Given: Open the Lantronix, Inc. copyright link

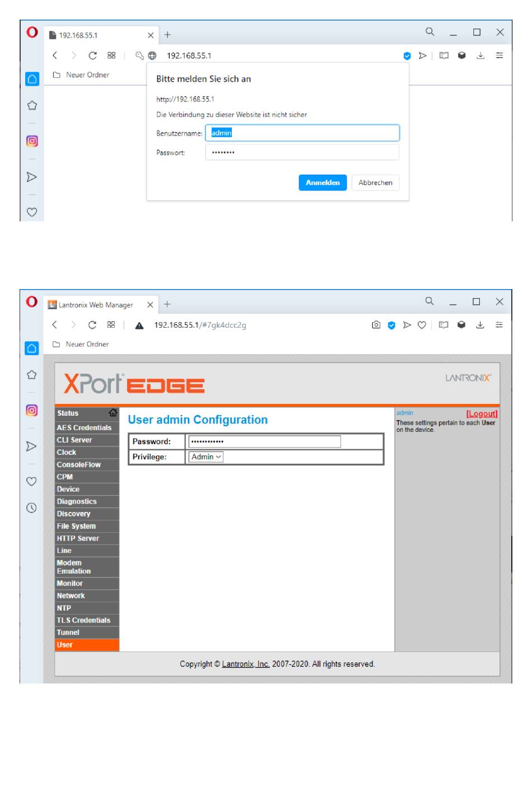Looking at the screenshot, I should [x=245, y=664].
